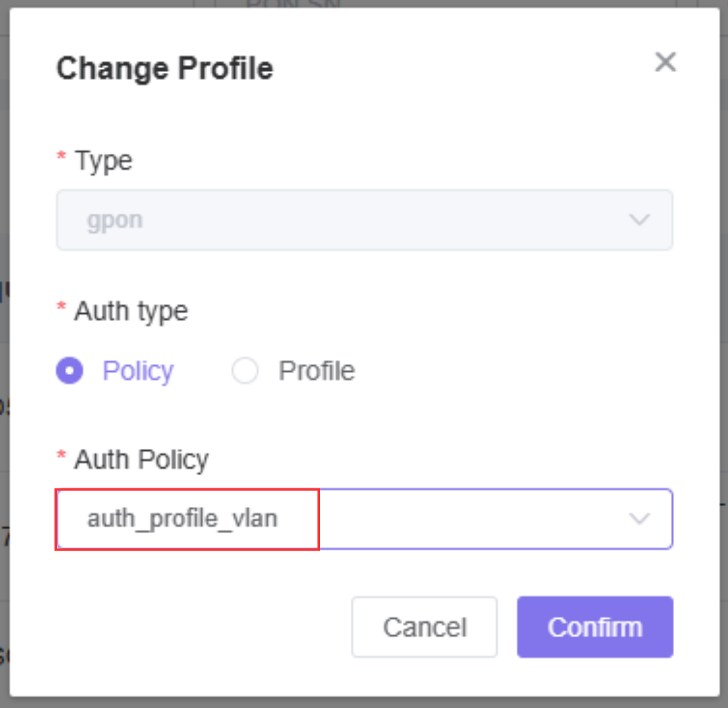728x708 pixels.
Task: Click the "Auth Policy" field label
Action: point(141,460)
